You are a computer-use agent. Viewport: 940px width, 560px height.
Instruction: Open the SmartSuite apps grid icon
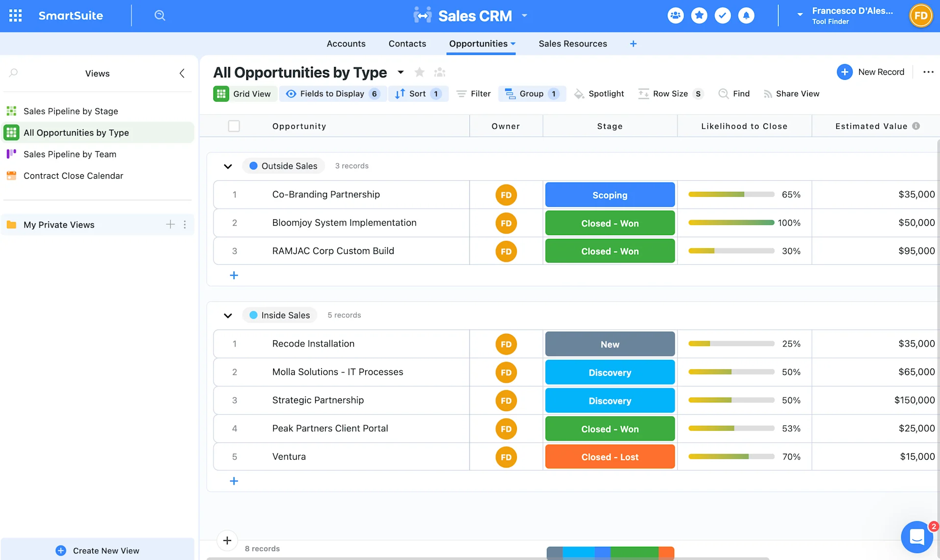tap(15, 15)
